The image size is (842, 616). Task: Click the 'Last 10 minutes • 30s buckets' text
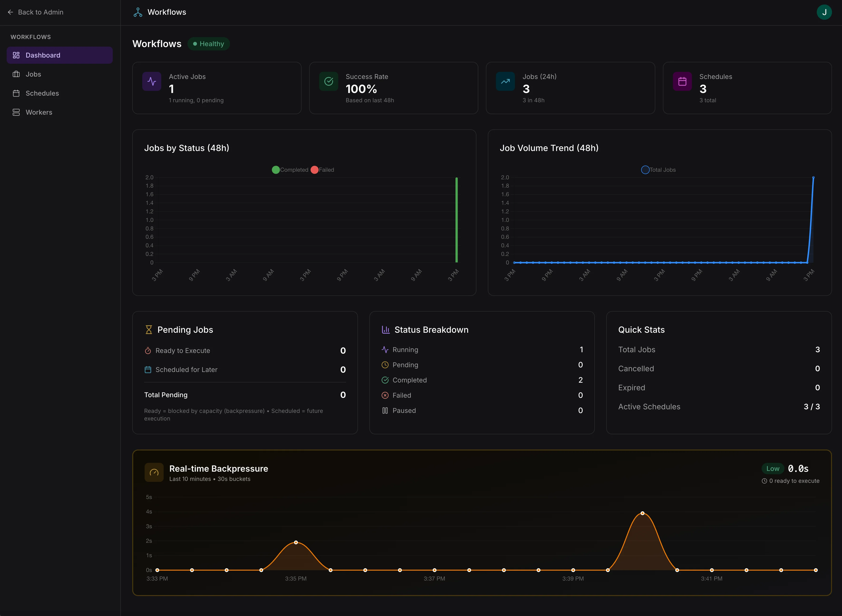210,479
